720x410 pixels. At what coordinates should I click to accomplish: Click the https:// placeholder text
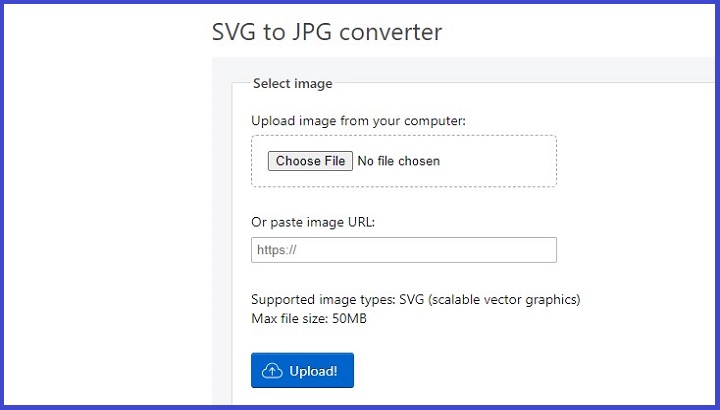[x=277, y=251]
